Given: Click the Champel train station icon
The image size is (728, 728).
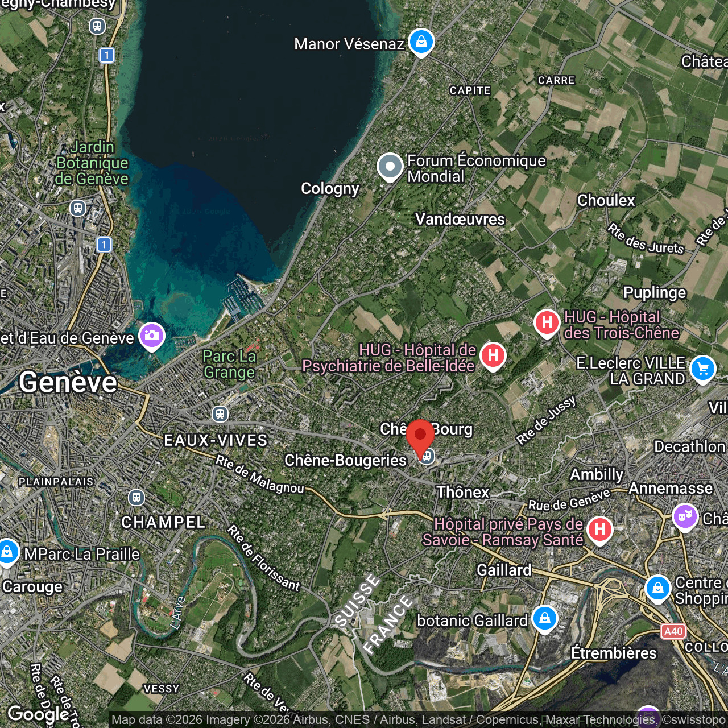Looking at the screenshot, I should point(136,498).
